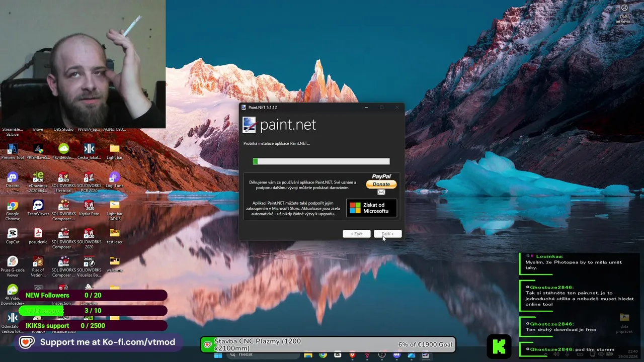The image size is (644, 362).
Task: Open Brave browser from the taskbar
Action: [352, 355]
